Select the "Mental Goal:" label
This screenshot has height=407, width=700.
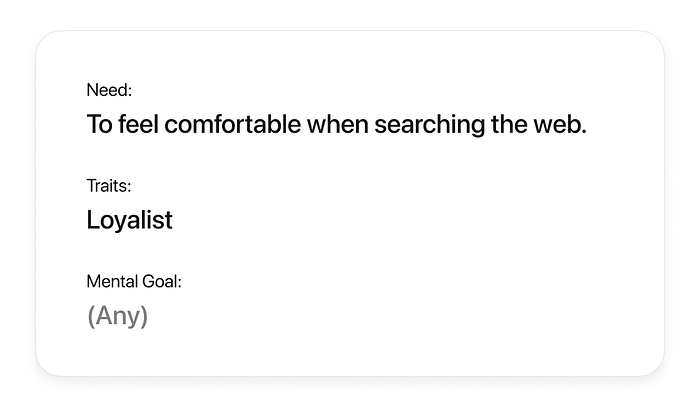pos(134,282)
